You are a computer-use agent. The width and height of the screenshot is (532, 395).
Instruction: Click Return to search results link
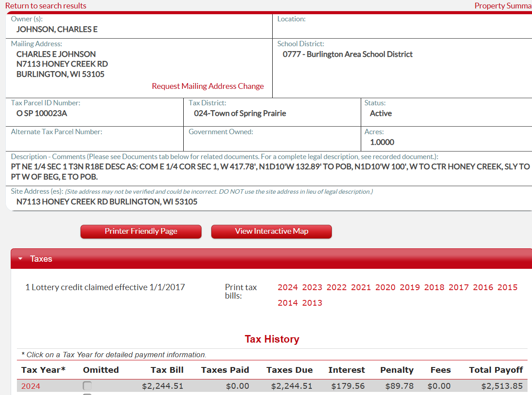click(x=46, y=6)
